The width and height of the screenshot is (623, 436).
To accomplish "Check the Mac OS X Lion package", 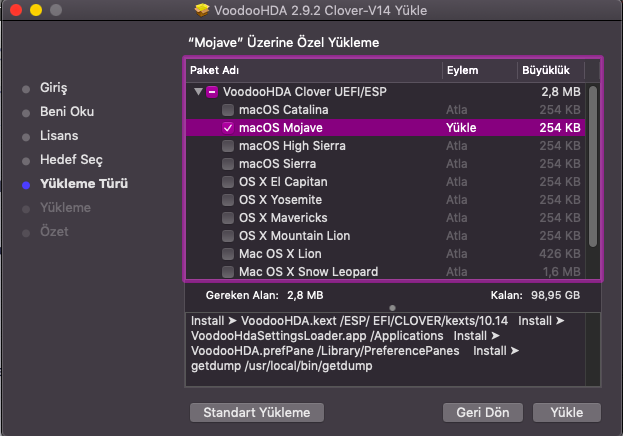I will pos(228,253).
